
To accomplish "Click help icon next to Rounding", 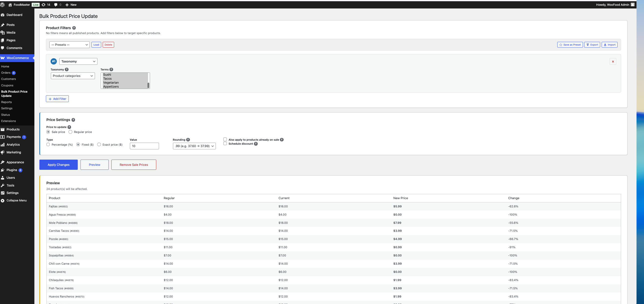I will [x=188, y=140].
